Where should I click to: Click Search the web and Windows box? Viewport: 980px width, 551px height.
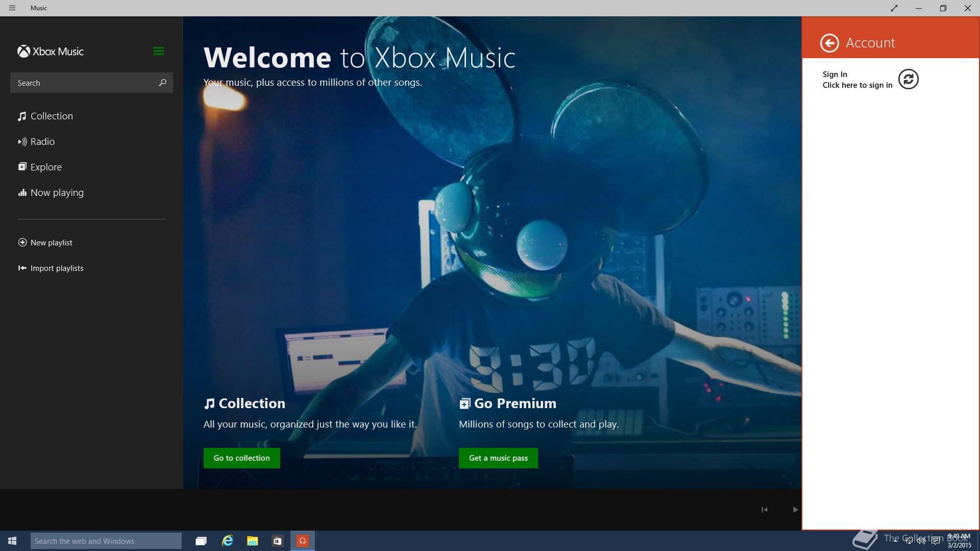click(106, 541)
